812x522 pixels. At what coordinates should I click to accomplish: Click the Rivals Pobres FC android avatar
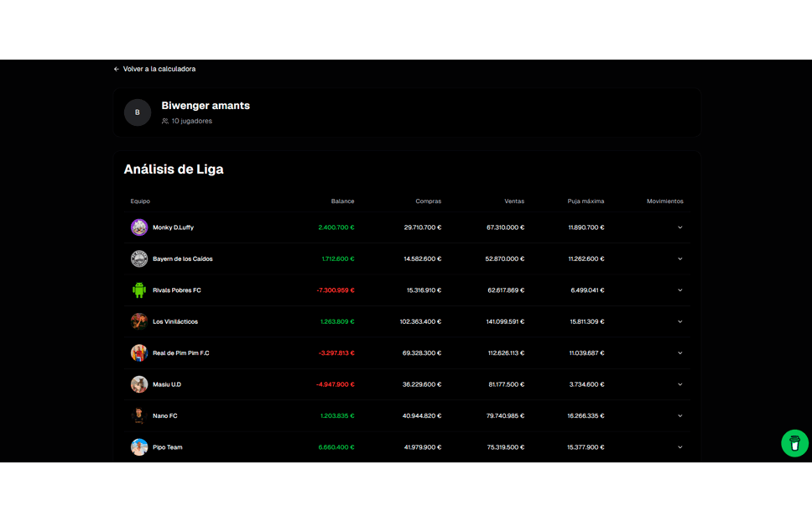click(x=139, y=290)
